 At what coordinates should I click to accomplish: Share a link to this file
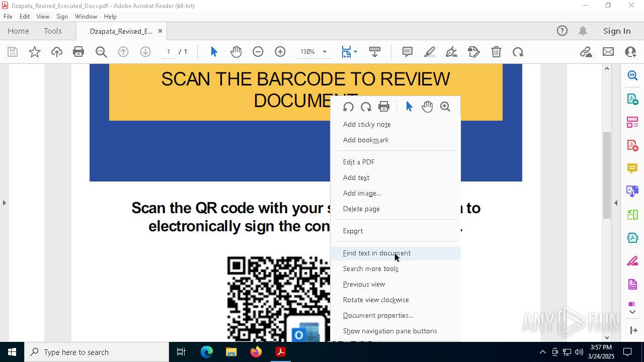586,52
